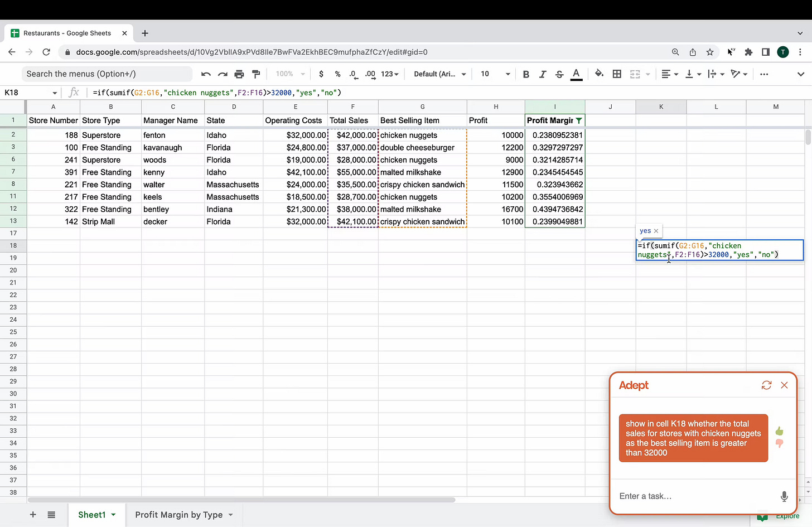Image resolution: width=812 pixels, height=527 pixels.
Task: Dismiss the yes formula preview tooltip
Action: (656, 231)
